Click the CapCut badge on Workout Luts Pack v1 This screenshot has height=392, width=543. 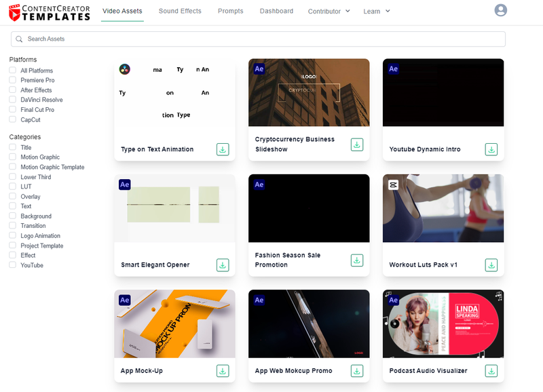(x=394, y=183)
